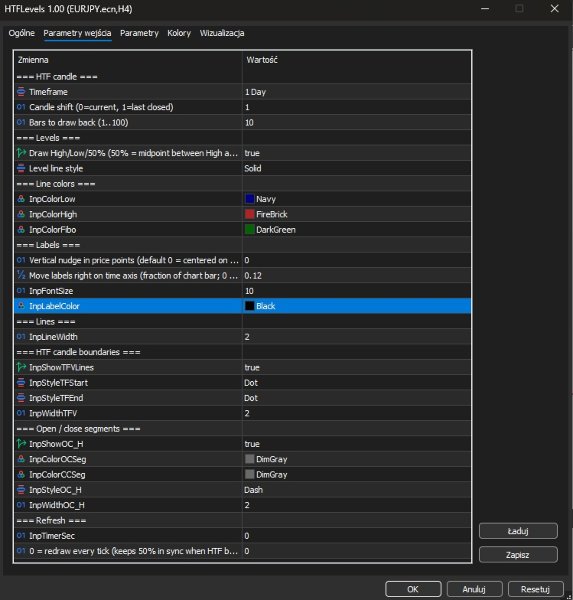Open the Level line style Solid dropdown

(x=356, y=168)
